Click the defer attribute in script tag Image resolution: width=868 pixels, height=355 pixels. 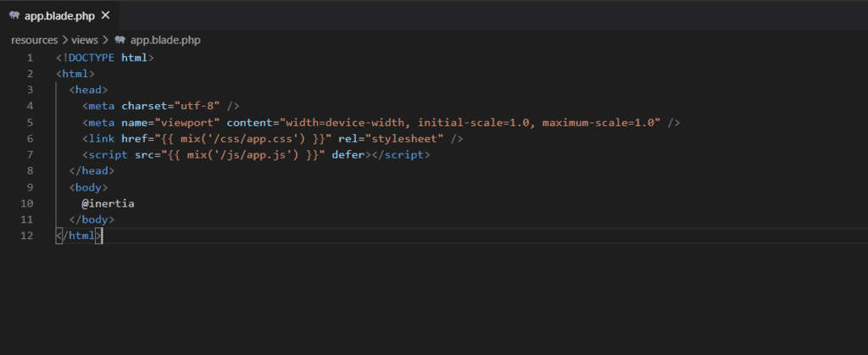[348, 155]
